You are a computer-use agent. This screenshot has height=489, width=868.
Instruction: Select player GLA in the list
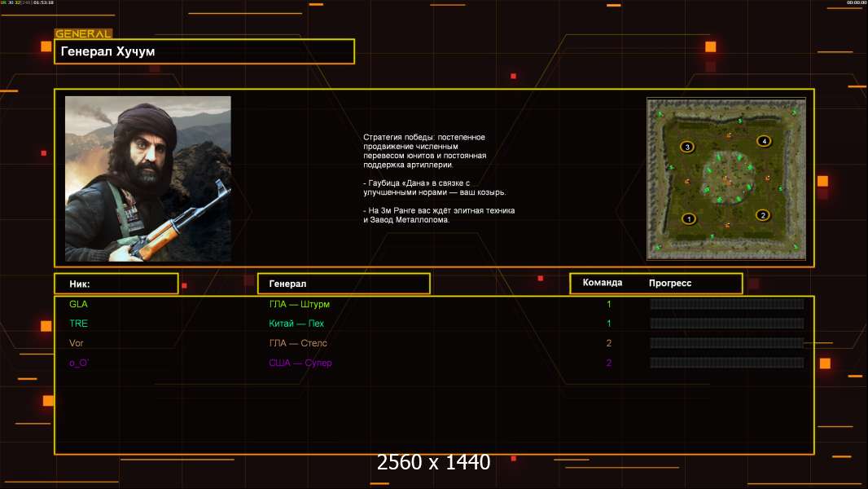pos(78,304)
